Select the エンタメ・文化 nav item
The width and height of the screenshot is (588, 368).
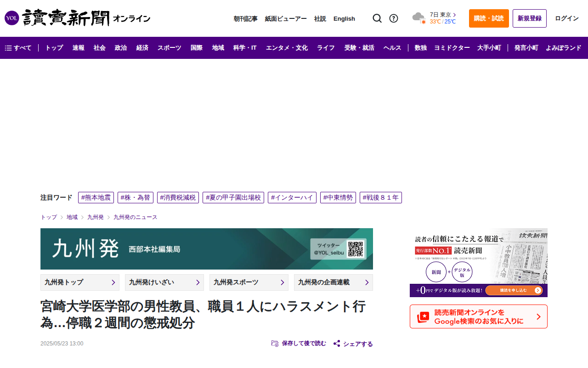coord(287,48)
